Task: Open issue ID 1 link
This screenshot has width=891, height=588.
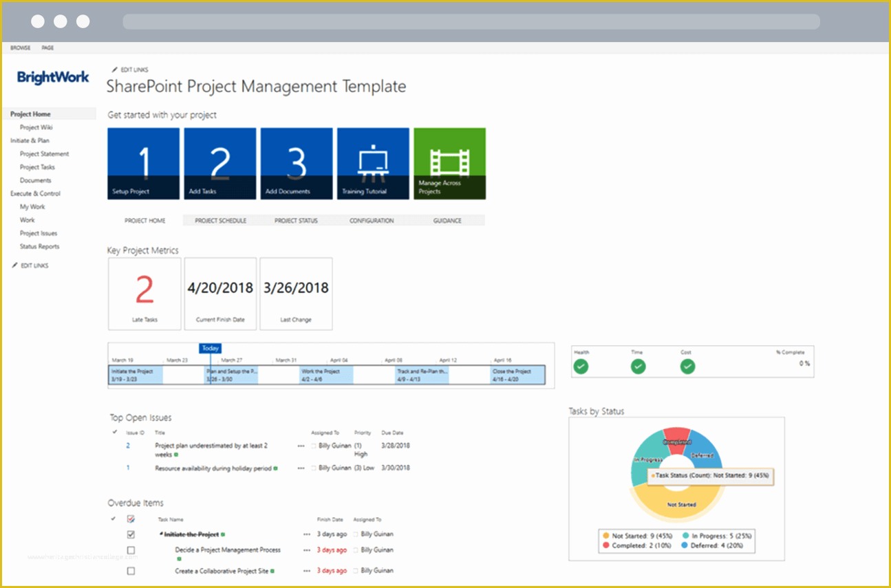Action: pos(128,468)
